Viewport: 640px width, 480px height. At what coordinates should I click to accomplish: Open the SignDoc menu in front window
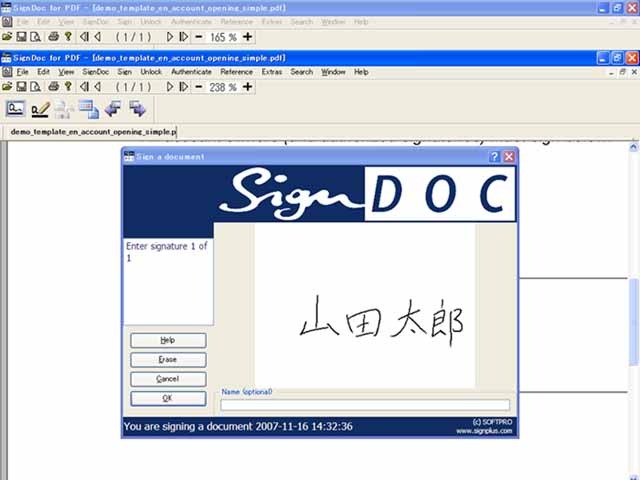(x=96, y=72)
